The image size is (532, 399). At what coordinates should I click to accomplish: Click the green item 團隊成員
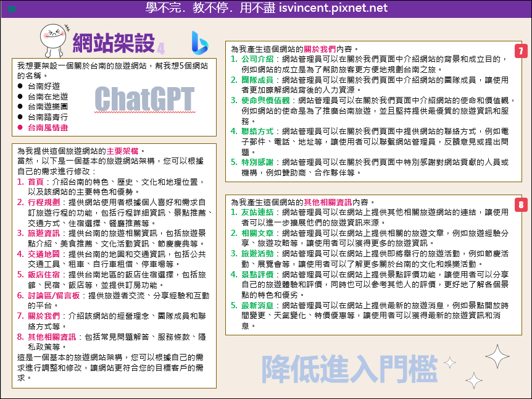(x=257, y=80)
